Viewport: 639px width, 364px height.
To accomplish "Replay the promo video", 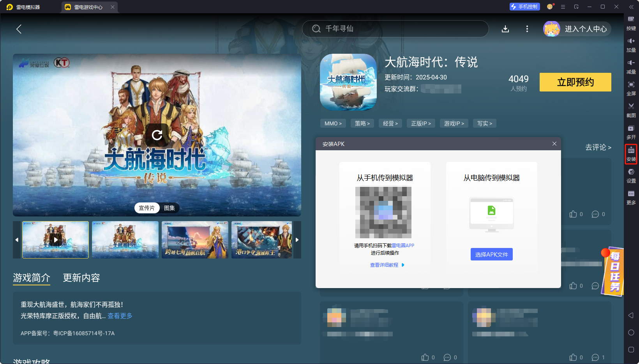I will pos(157,135).
